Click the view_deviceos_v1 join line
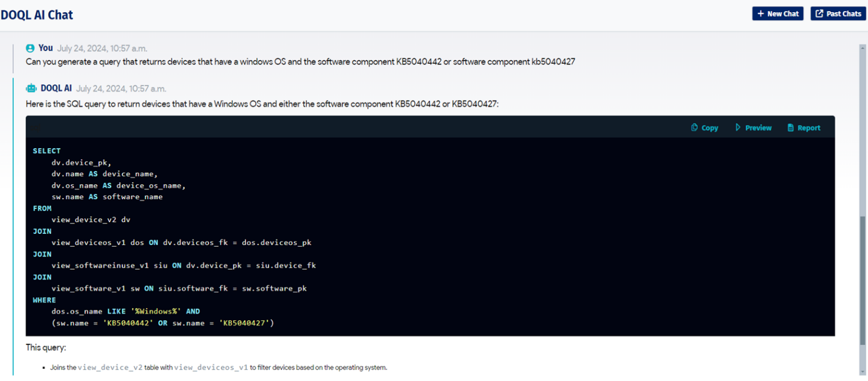This screenshot has width=868, height=381. click(x=182, y=242)
